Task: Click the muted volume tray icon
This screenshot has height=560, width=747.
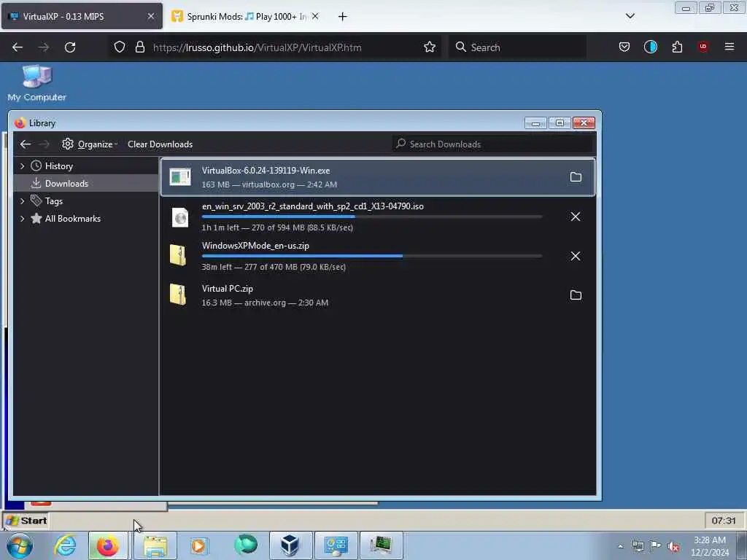Action: (x=673, y=547)
